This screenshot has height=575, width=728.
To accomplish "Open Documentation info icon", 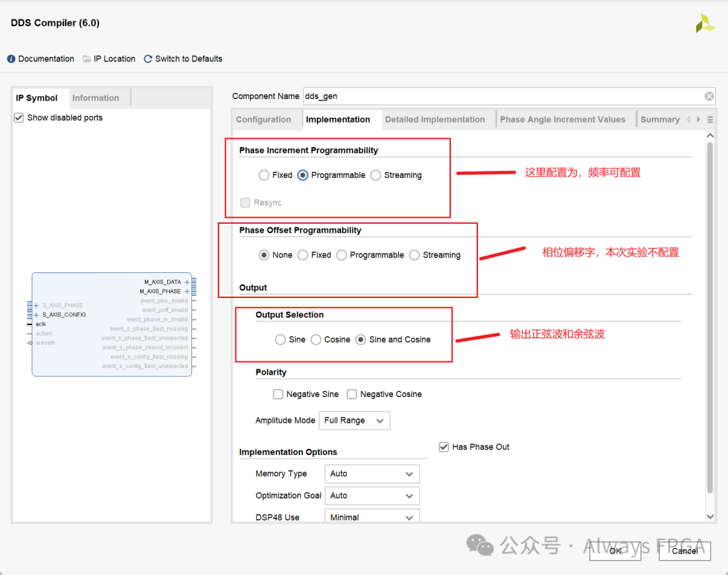I will [x=11, y=59].
